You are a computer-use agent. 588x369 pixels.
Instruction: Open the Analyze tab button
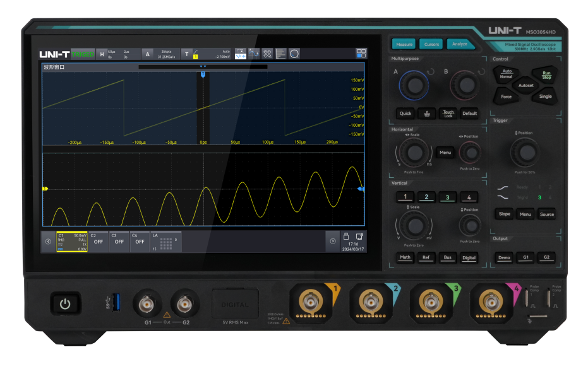460,44
